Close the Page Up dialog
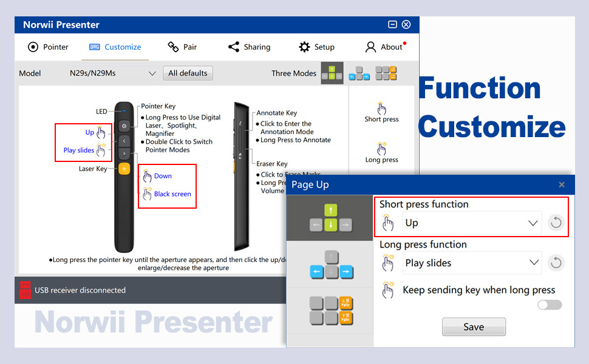589x364 pixels. (x=562, y=184)
